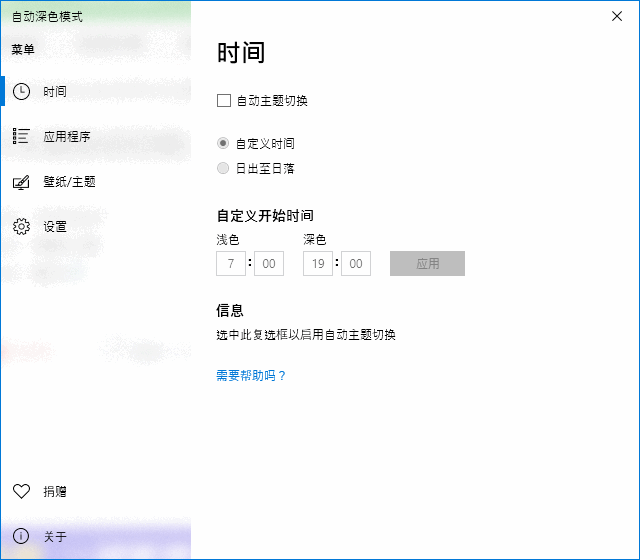
Task: Close the window with the X button
Action: coord(617,16)
